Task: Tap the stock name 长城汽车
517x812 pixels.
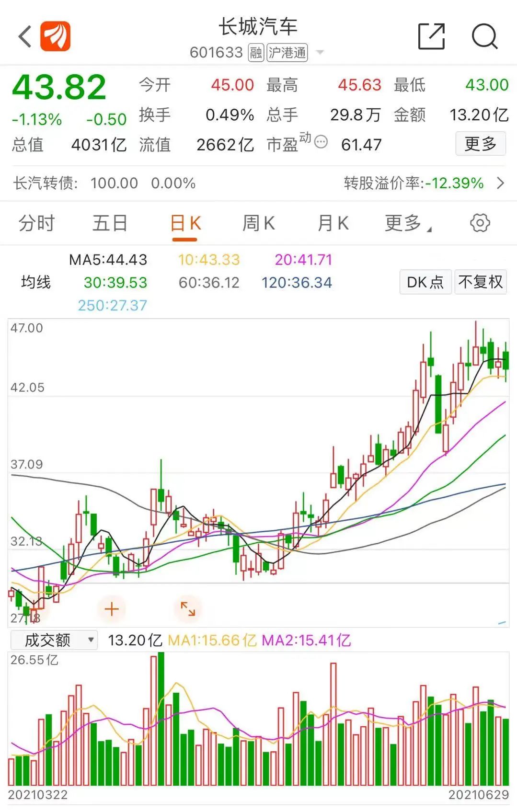Action: (x=258, y=27)
